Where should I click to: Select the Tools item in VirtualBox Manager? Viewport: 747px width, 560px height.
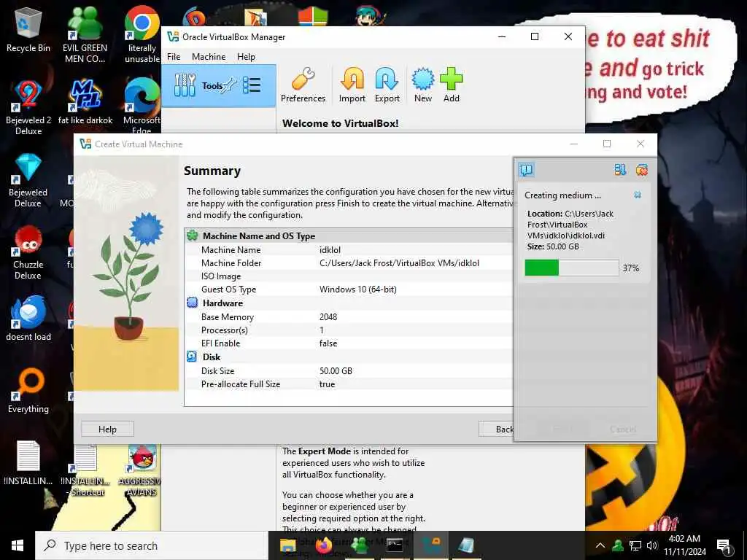[219, 86]
